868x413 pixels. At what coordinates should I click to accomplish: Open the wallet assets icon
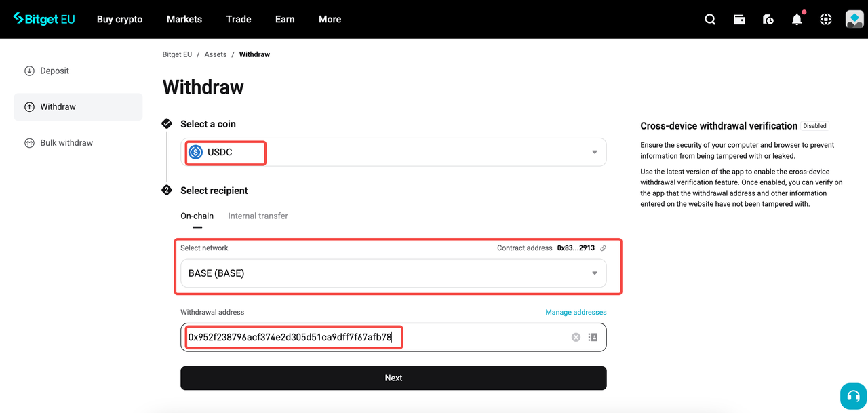pyautogui.click(x=739, y=19)
